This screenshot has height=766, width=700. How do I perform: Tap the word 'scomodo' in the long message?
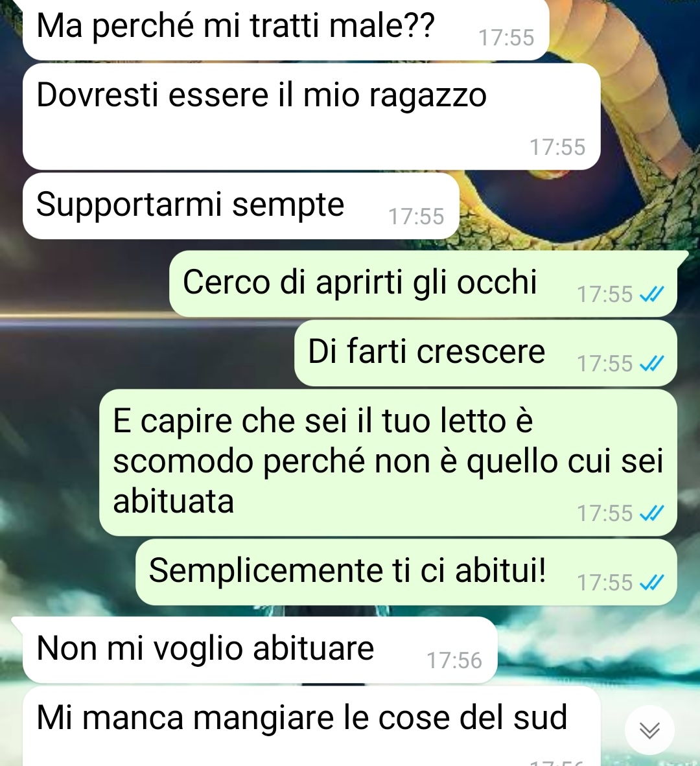click(x=183, y=461)
